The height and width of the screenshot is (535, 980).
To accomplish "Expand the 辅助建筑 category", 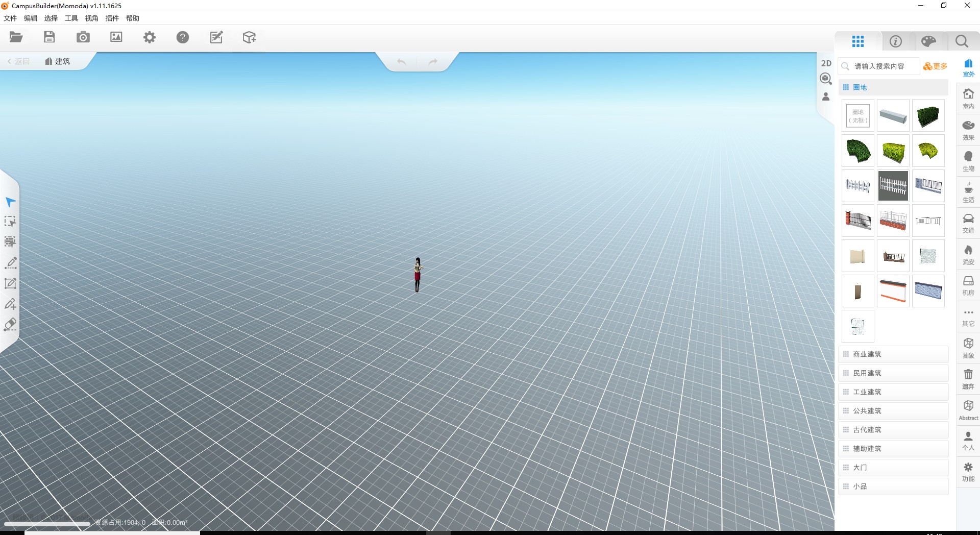I will [893, 449].
